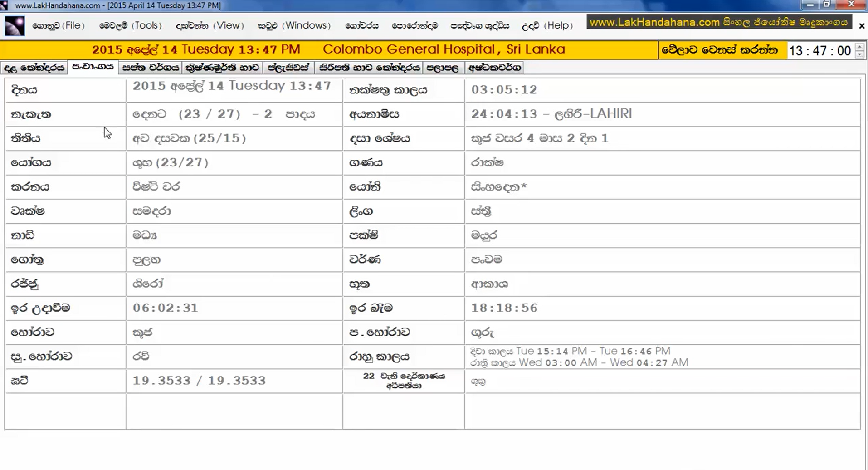This screenshot has height=470, width=868.
Task: Click the 13 : 47 : 00 time field
Action: click(819, 50)
